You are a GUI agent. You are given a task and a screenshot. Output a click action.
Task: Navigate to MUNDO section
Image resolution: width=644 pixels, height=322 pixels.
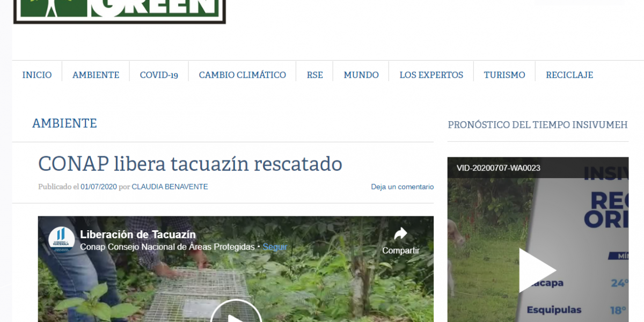(361, 75)
